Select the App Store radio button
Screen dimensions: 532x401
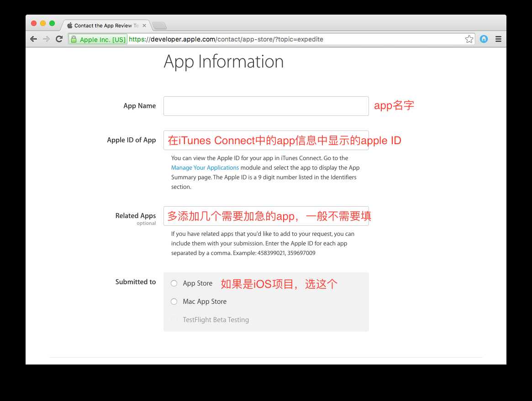[x=174, y=283]
